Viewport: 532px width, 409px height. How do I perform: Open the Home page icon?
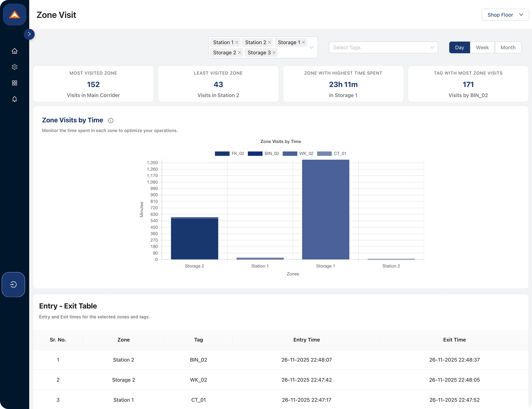[x=14, y=51]
